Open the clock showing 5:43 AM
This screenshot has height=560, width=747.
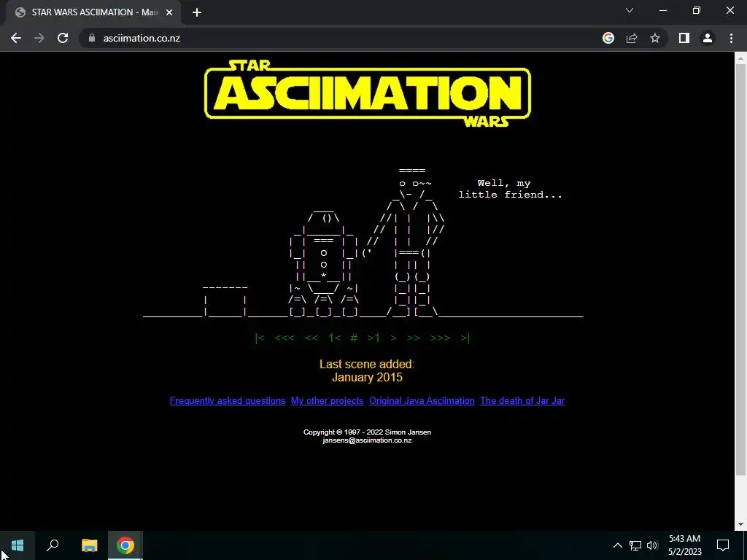click(684, 545)
